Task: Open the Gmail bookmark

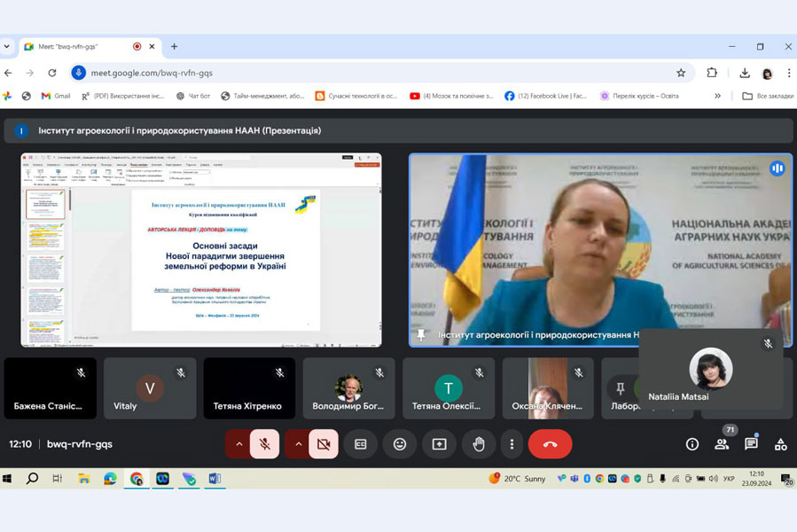Action: tap(56, 96)
